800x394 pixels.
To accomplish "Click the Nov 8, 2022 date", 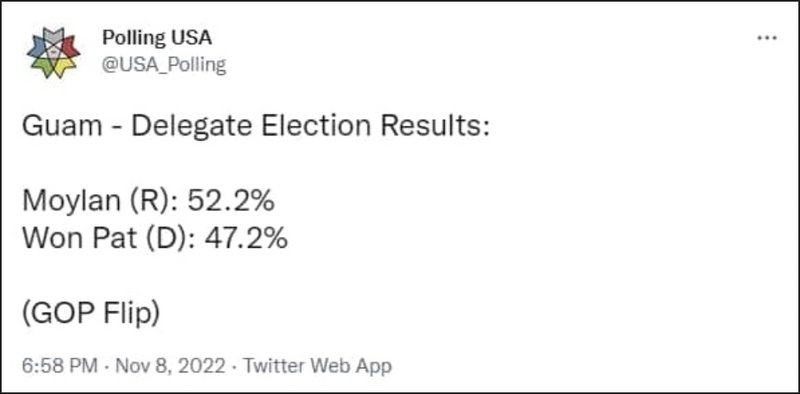I will tap(170, 365).
